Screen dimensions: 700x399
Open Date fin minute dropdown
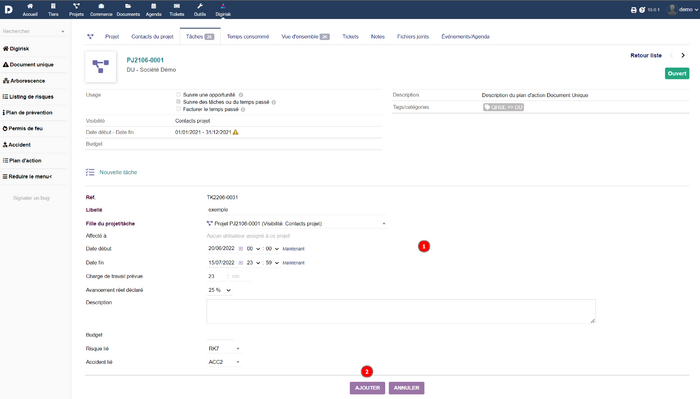tap(272, 263)
